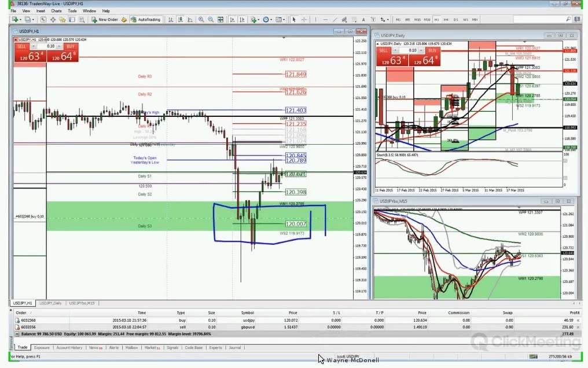Open the Insert menu
Screen dimensions: 588x368
point(41,11)
